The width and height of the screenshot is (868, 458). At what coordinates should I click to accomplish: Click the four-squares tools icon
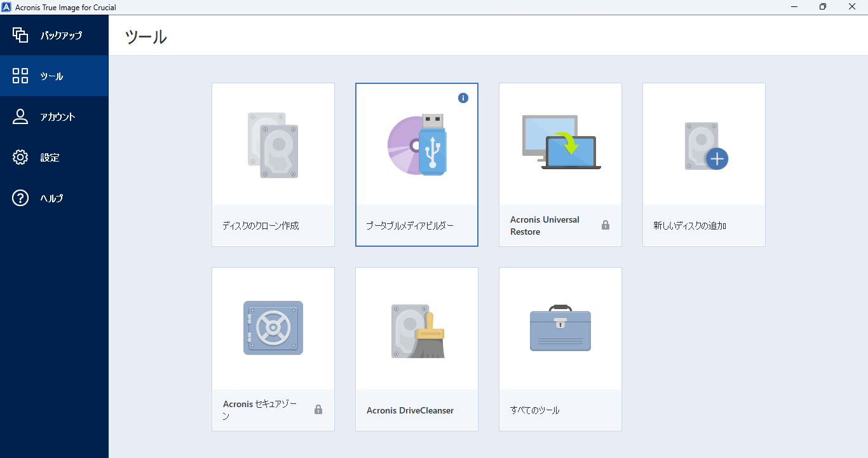[x=20, y=76]
